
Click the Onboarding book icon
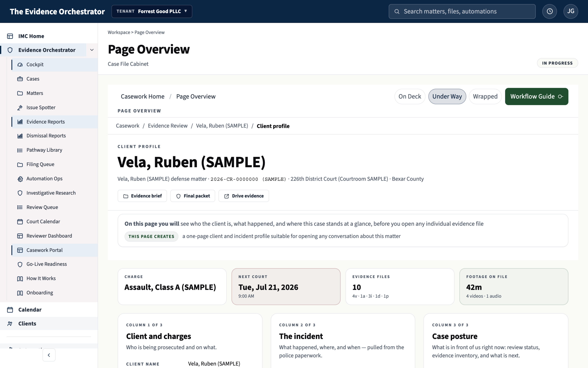(20, 293)
